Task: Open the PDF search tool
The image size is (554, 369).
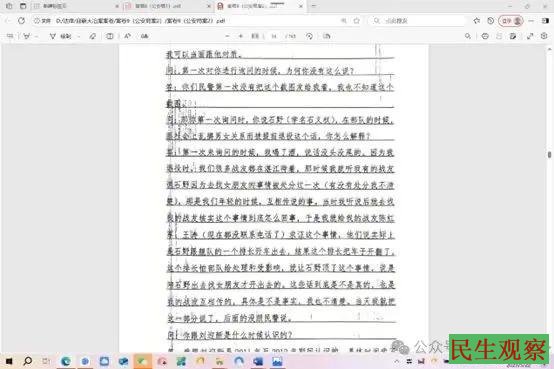Action: (468, 36)
